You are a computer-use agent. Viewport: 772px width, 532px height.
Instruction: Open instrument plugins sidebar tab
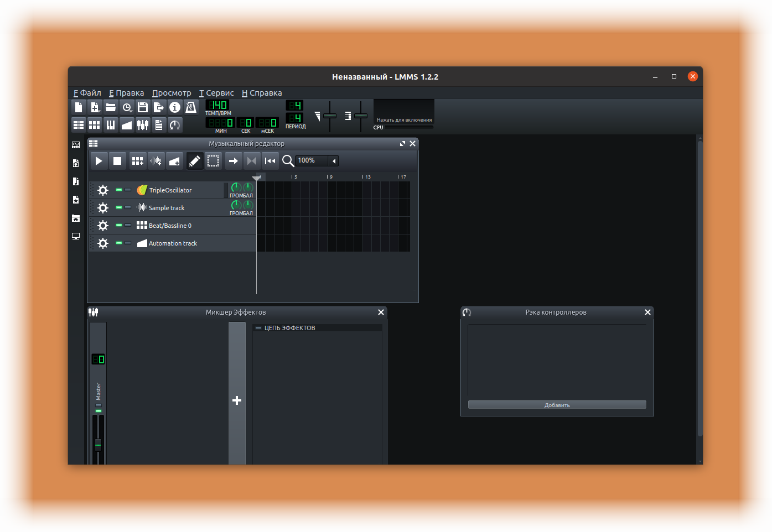[76, 145]
